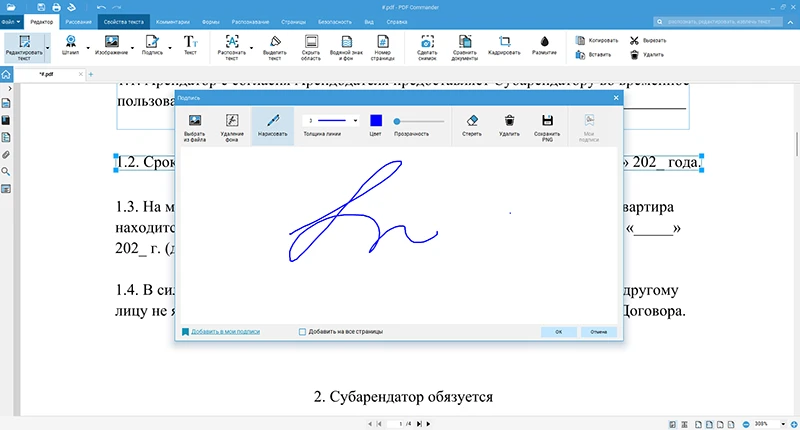Image resolution: width=800 pixels, height=430 pixels.
Task: Switch to the Рисование tab
Action: tap(79, 22)
